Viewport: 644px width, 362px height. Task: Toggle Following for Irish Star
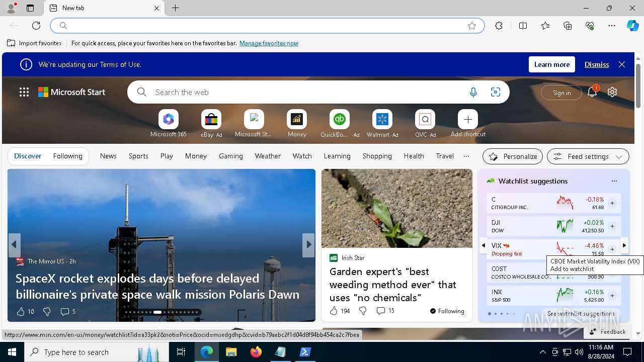(447, 311)
